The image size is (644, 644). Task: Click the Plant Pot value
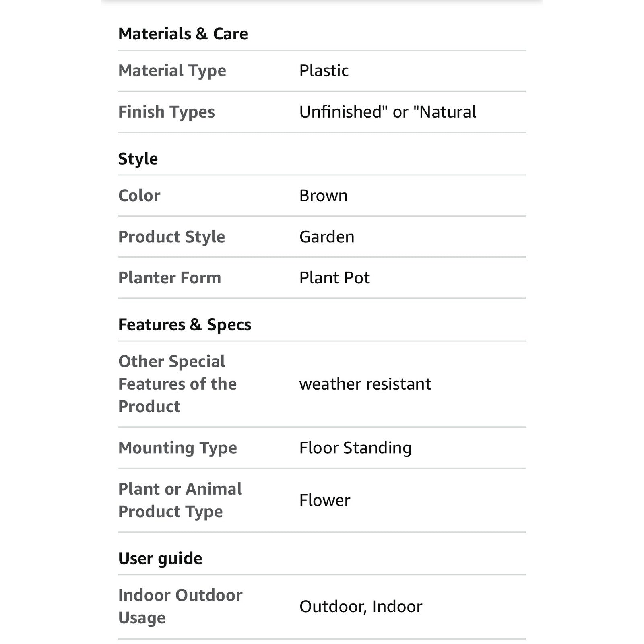click(334, 278)
